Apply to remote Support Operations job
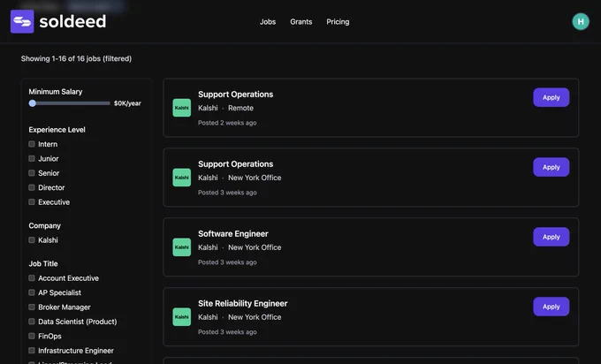 point(551,97)
